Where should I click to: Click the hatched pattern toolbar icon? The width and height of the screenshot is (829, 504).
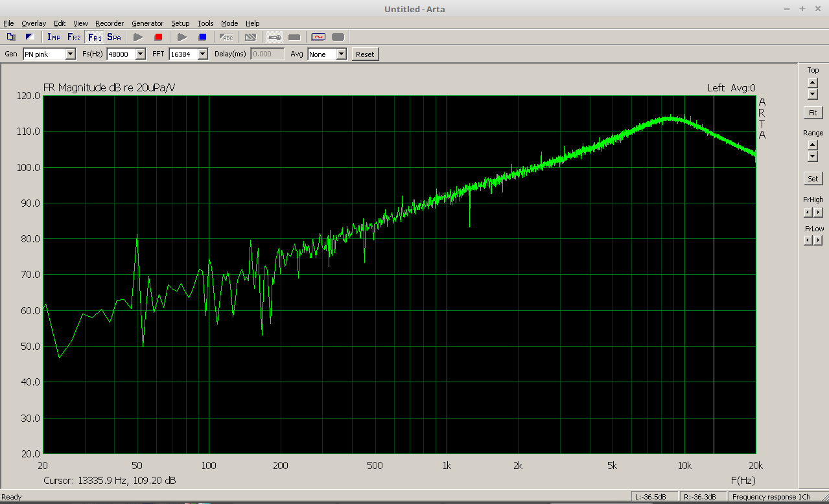[x=250, y=37]
